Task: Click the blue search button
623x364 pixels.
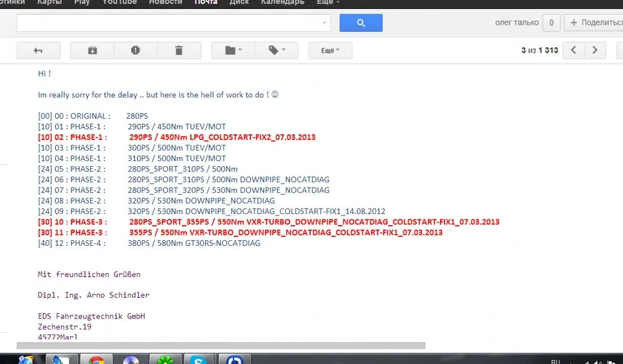Action: (x=361, y=23)
